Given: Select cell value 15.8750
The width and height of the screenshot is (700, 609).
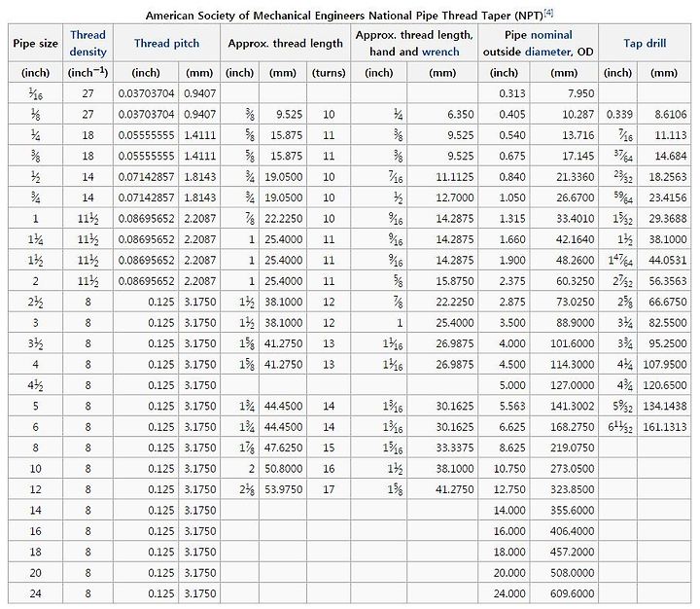Looking at the screenshot, I should 454,281.
